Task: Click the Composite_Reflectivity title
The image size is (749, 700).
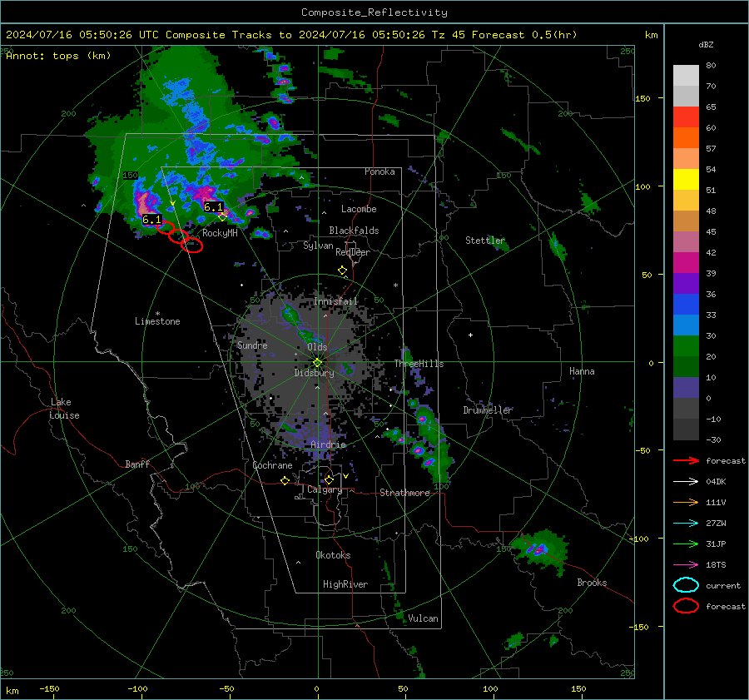Action: pos(374,12)
